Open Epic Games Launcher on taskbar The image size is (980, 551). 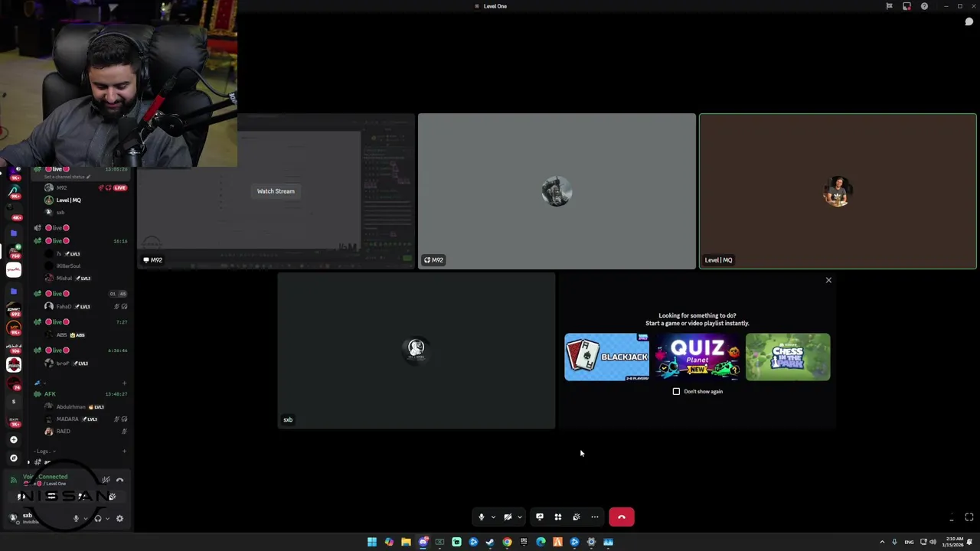[524, 542]
